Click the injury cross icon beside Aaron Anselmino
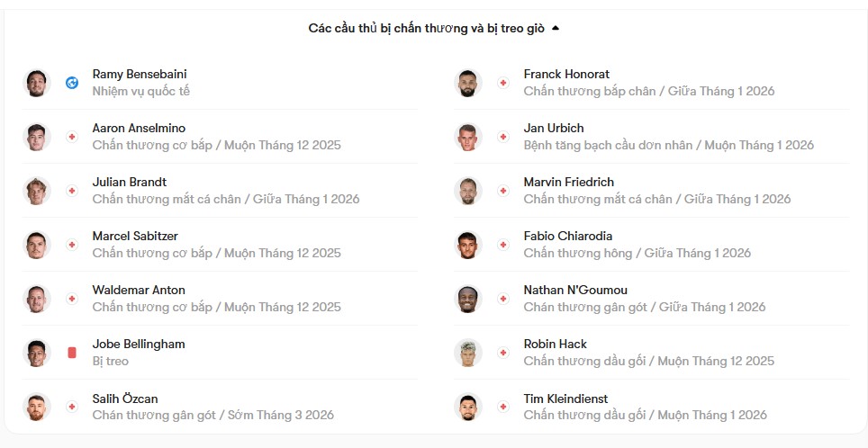Viewport: 868px width, 448px height. pyautogui.click(x=72, y=137)
